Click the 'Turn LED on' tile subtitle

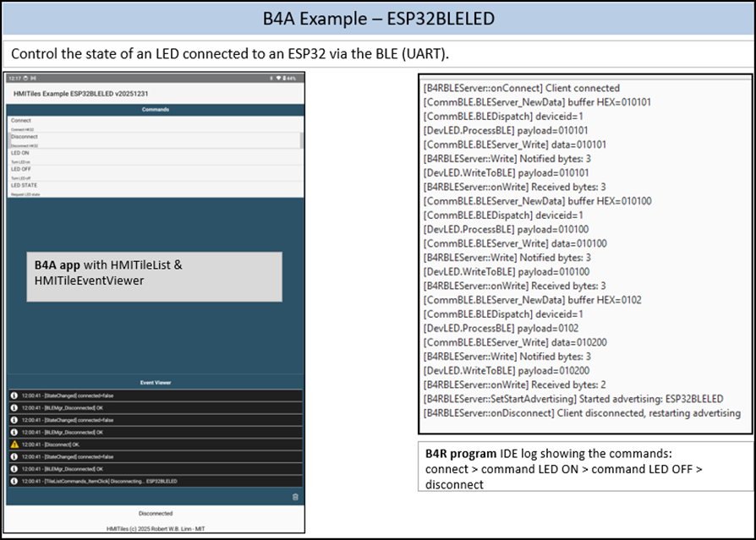pyautogui.click(x=20, y=162)
